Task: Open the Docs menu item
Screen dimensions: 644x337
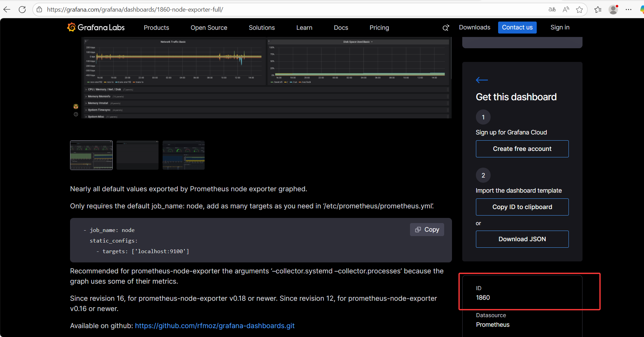Action: point(341,28)
